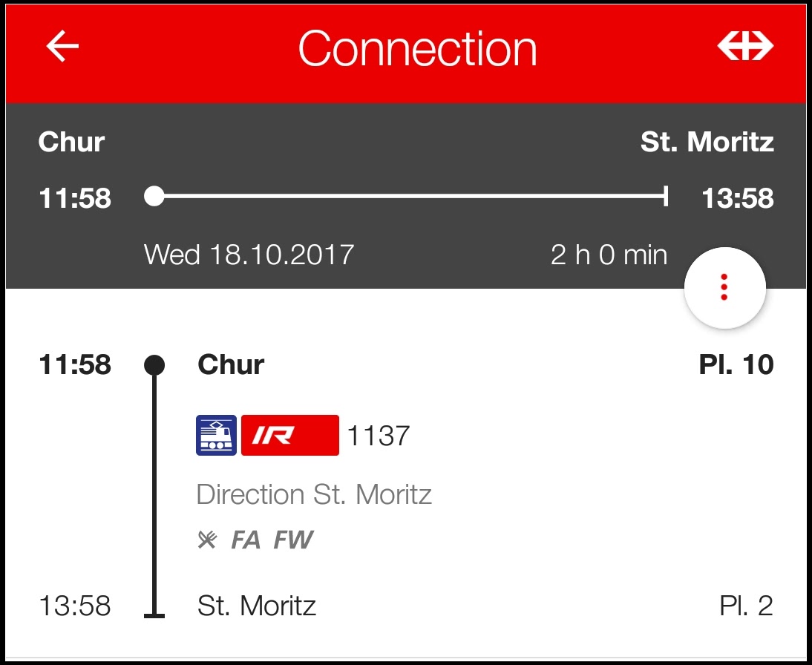Tap Direction St. Moritz text

314,494
